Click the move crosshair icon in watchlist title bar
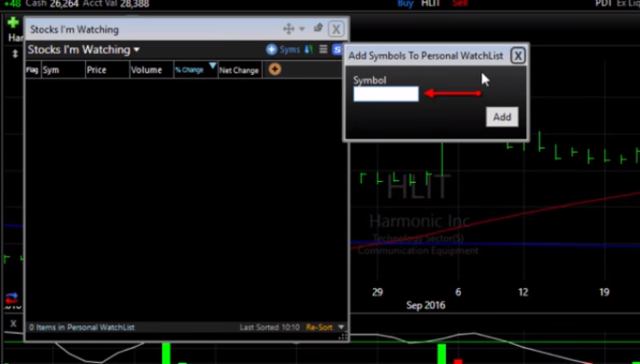Image resolution: width=640 pixels, height=364 pixels. 289,29
